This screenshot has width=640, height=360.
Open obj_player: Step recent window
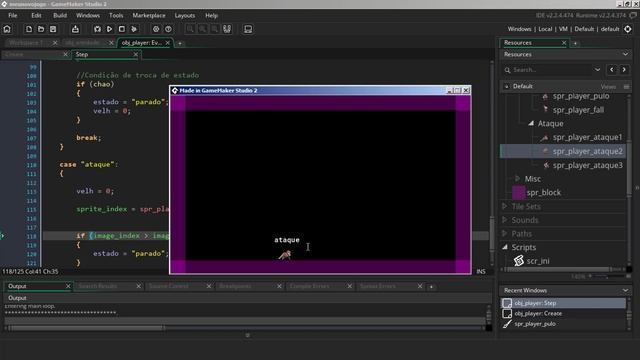tap(563, 303)
